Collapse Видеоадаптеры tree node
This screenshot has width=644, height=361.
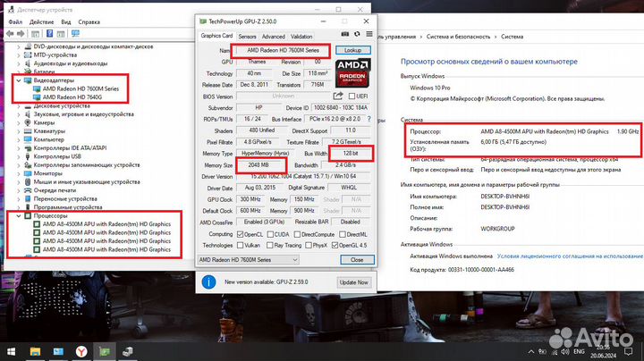[19, 80]
